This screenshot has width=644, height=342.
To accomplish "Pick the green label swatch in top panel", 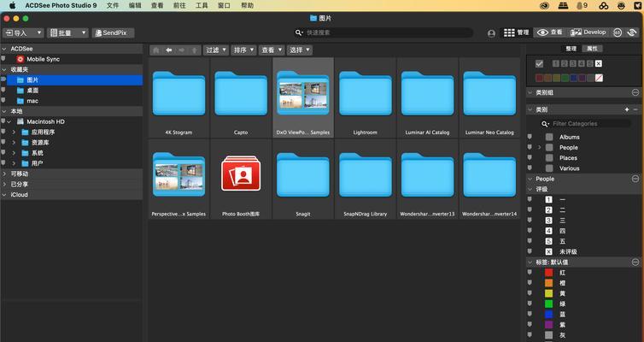I will (565, 78).
